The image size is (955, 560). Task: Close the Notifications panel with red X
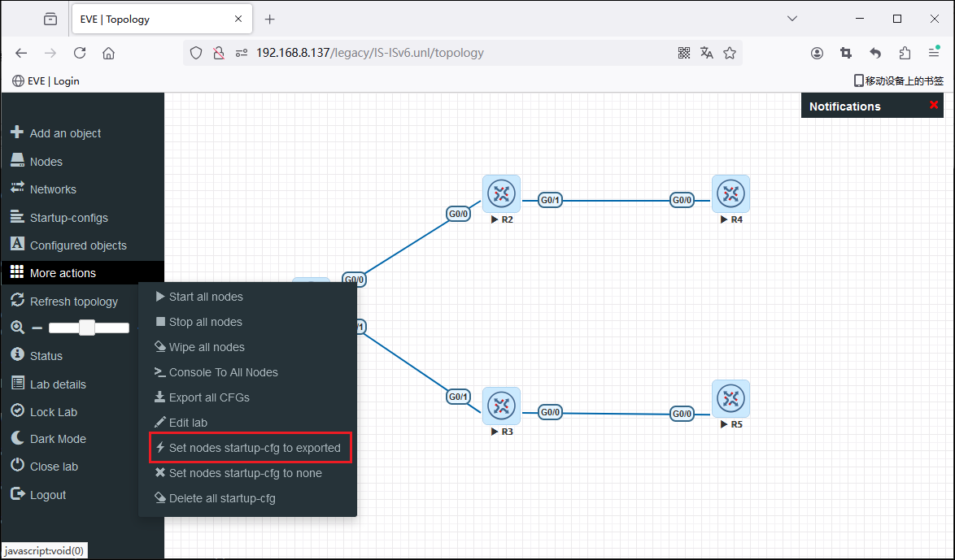(934, 106)
